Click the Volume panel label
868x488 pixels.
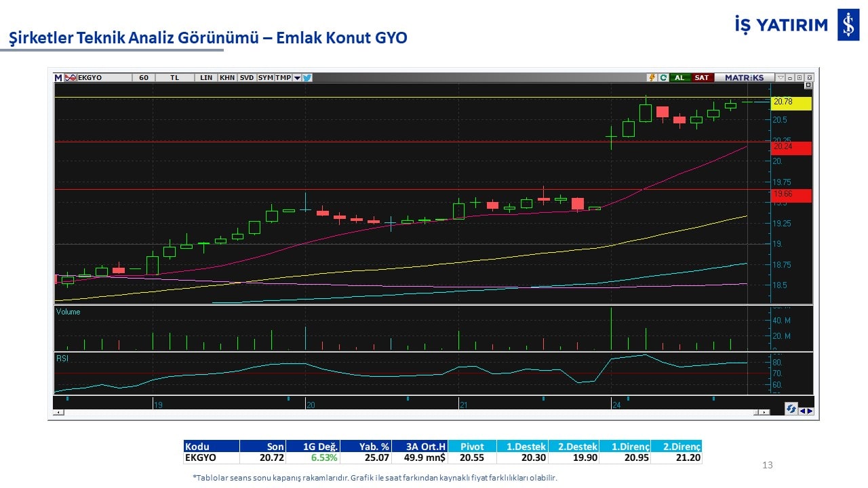click(68, 312)
